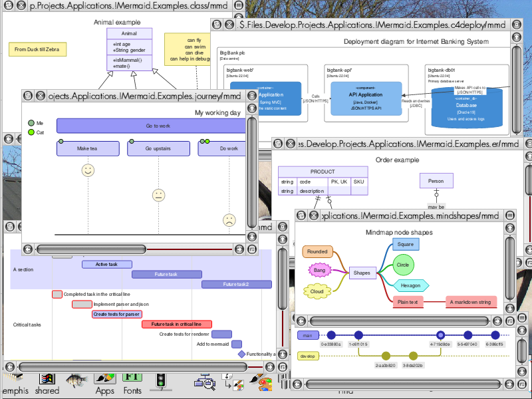Click the traffic light icon on icon bar
Screen dimensions: 532x399
[161, 380]
